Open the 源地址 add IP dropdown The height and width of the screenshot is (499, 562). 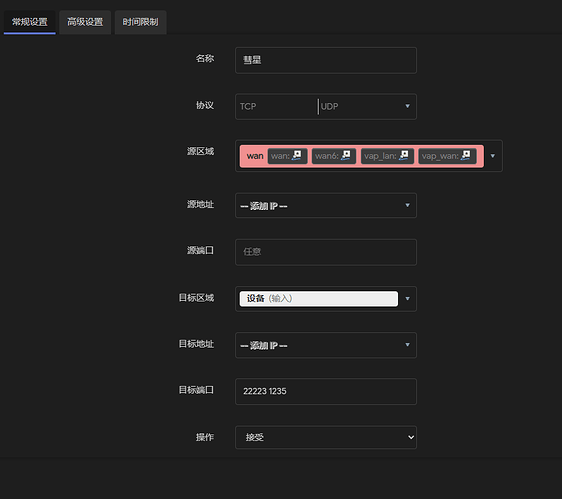(326, 205)
